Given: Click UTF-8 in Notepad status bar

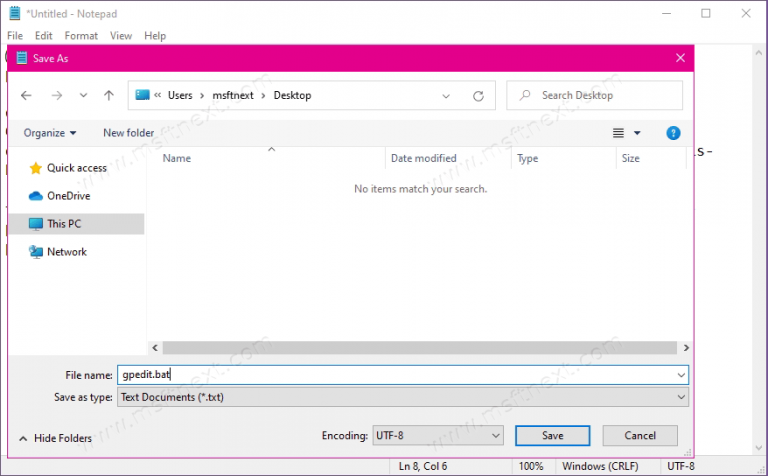Looking at the screenshot, I should click(x=681, y=466).
